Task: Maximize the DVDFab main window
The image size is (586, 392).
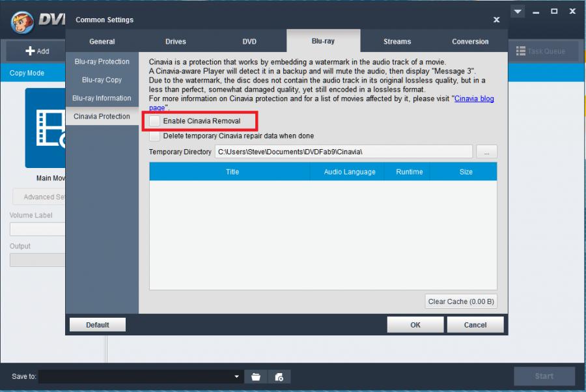Action: coord(554,12)
